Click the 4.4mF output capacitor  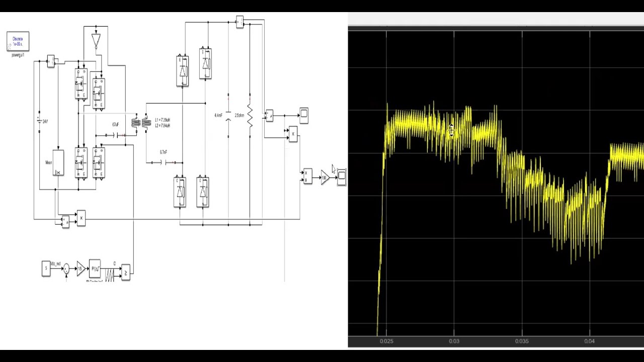pyautogui.click(x=228, y=116)
